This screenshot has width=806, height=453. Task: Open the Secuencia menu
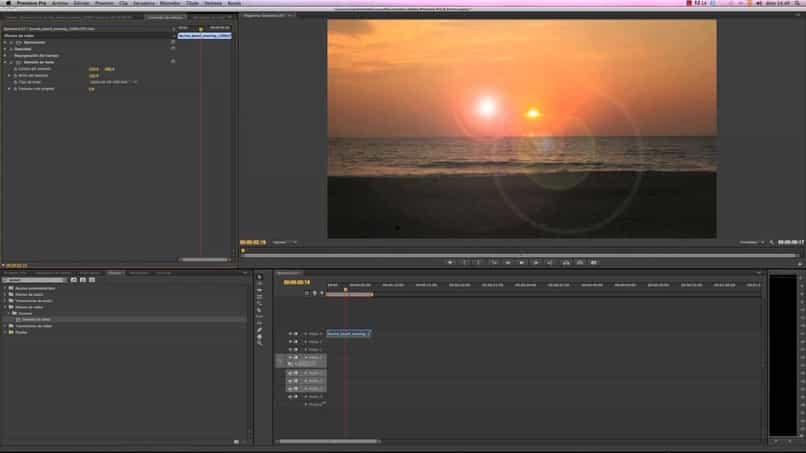(144, 3)
